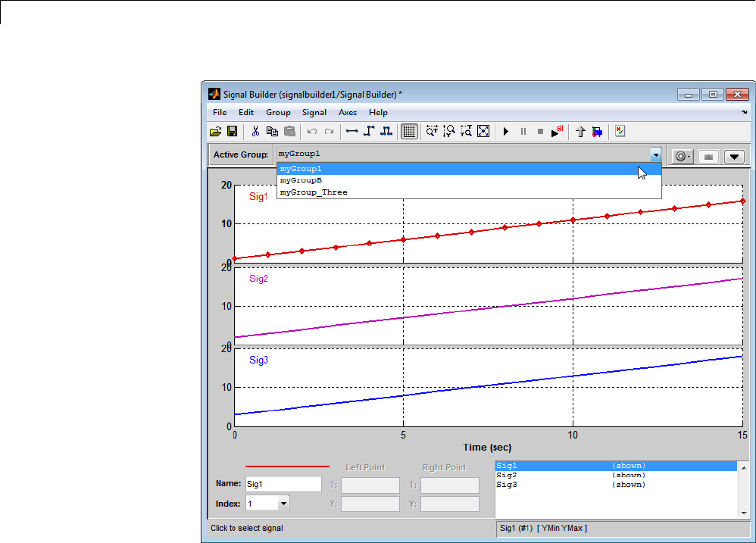The width and height of the screenshot is (756, 543).
Task: Click the Save disk icon
Action: pos(232,132)
